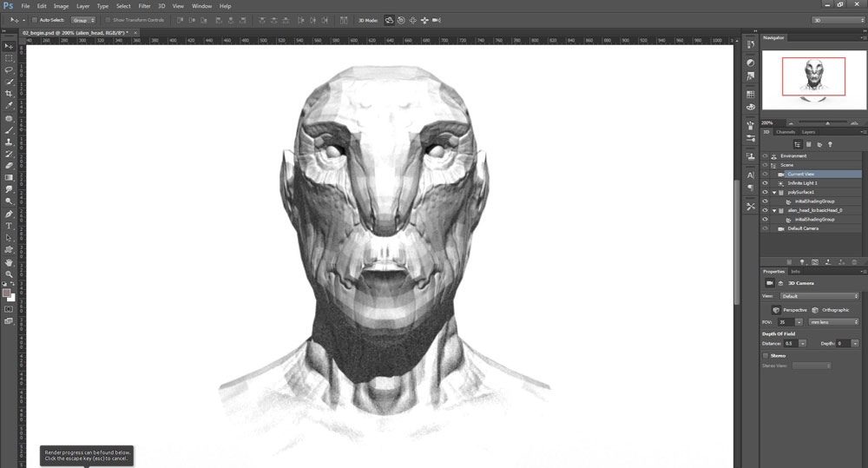Select the Hand tool

[x=9, y=262]
